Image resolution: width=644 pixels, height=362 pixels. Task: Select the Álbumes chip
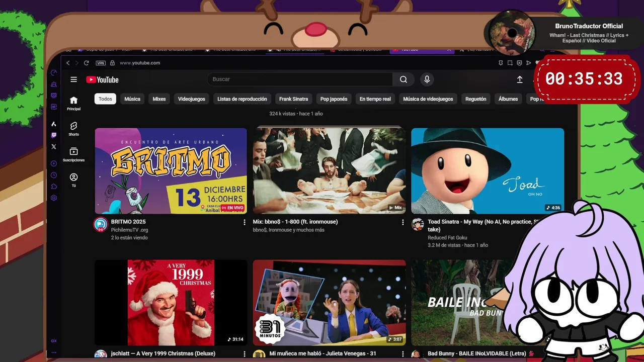pyautogui.click(x=508, y=99)
